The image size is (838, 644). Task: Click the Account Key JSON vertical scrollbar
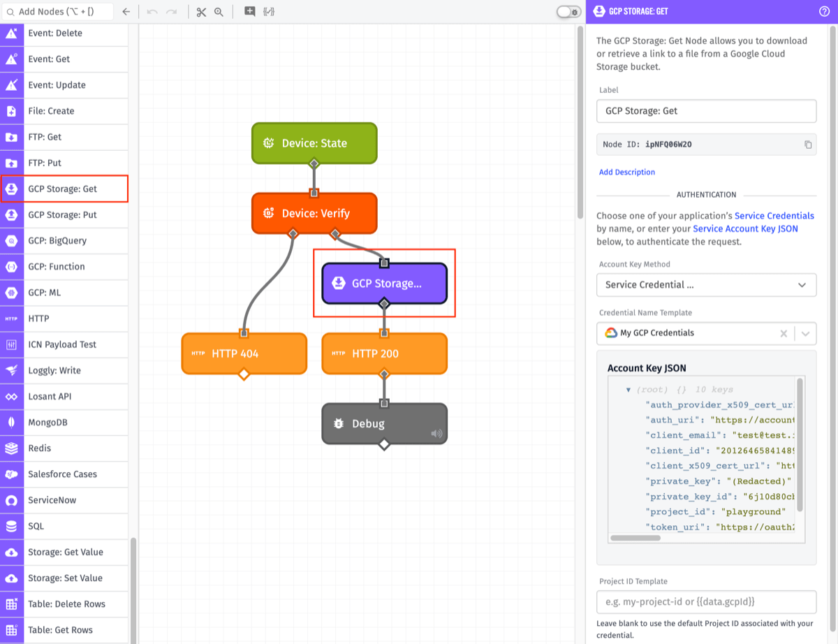coord(800,445)
